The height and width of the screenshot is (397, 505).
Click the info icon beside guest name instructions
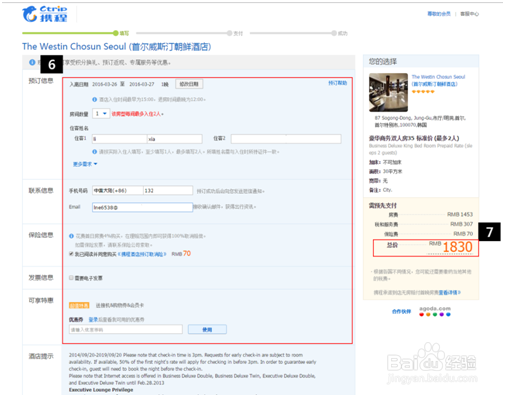pos(95,152)
